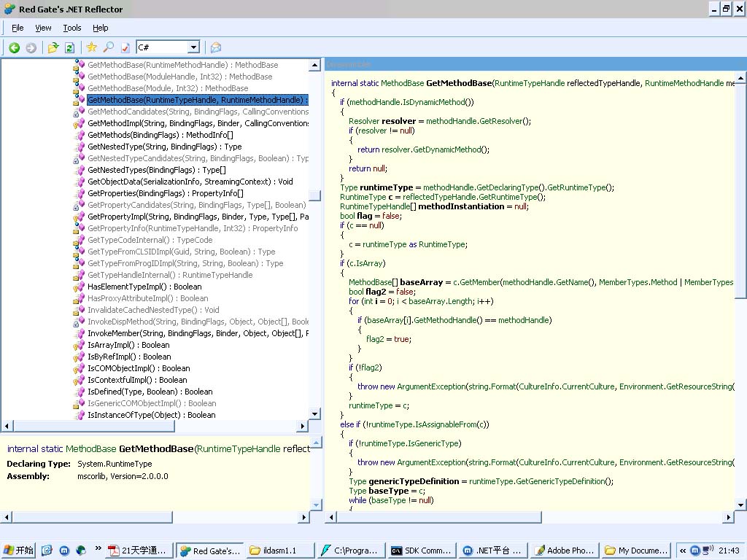The image size is (747, 560).
Task: Select GetProperties(BindingFlags) : PropertyInfo[] item
Action: (x=166, y=193)
